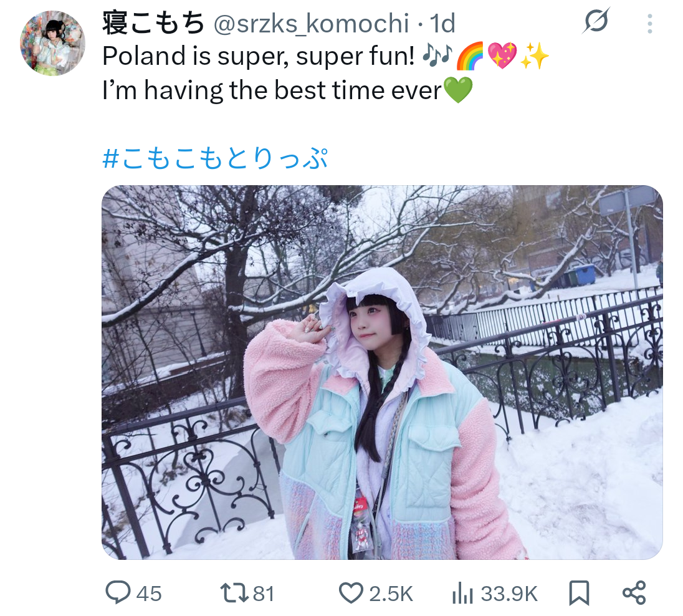
Task: Click the 45 replies count
Action: pyautogui.click(x=149, y=594)
